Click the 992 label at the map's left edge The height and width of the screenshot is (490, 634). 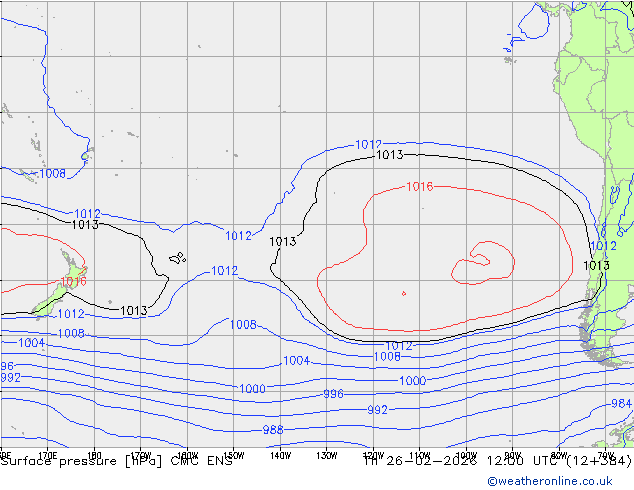11,378
